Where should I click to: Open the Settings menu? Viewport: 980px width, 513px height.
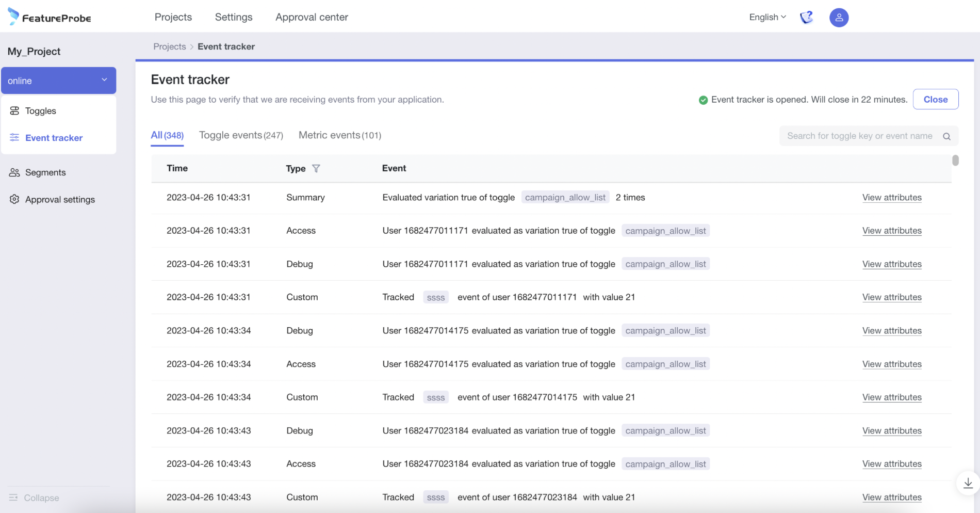[x=234, y=17]
